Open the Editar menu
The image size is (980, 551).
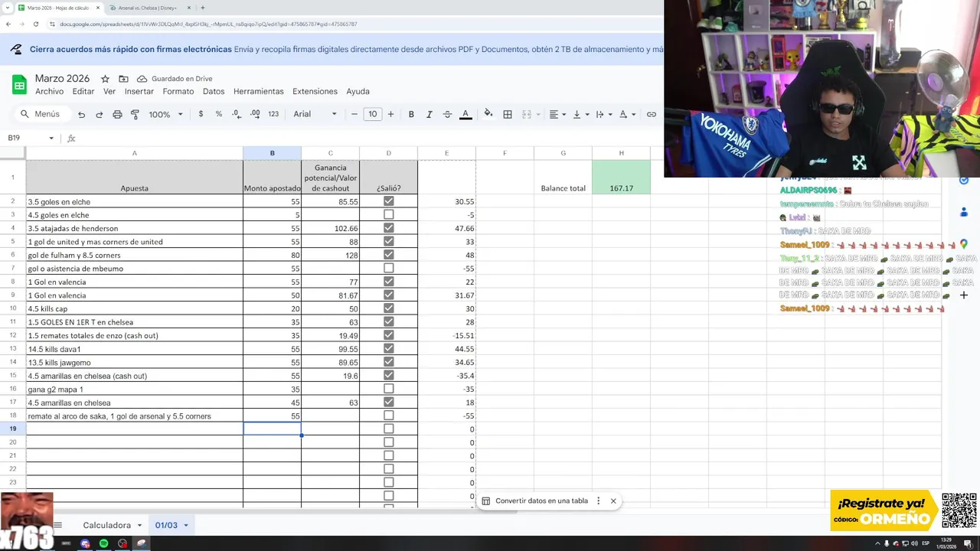(83, 91)
